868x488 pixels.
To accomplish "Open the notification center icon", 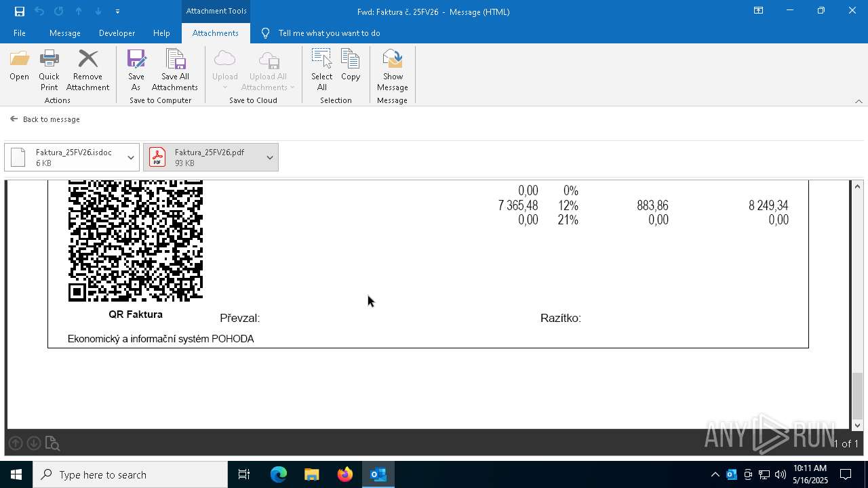I will pos(846,474).
